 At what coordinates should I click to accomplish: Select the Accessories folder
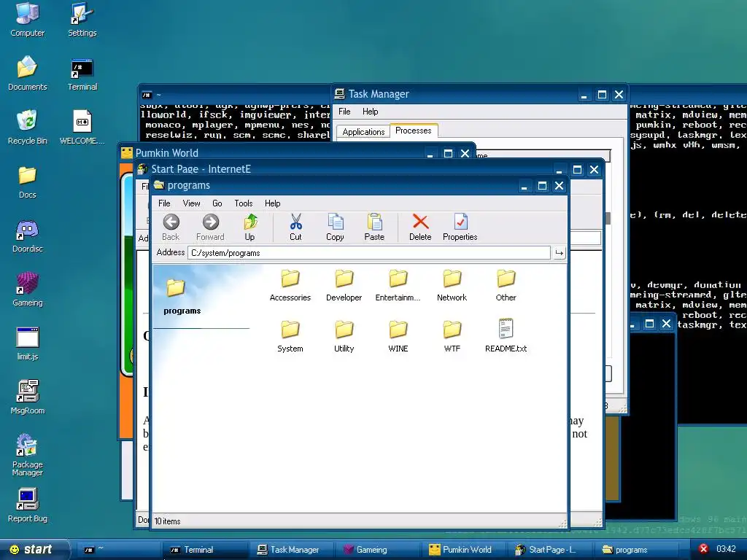(290, 285)
